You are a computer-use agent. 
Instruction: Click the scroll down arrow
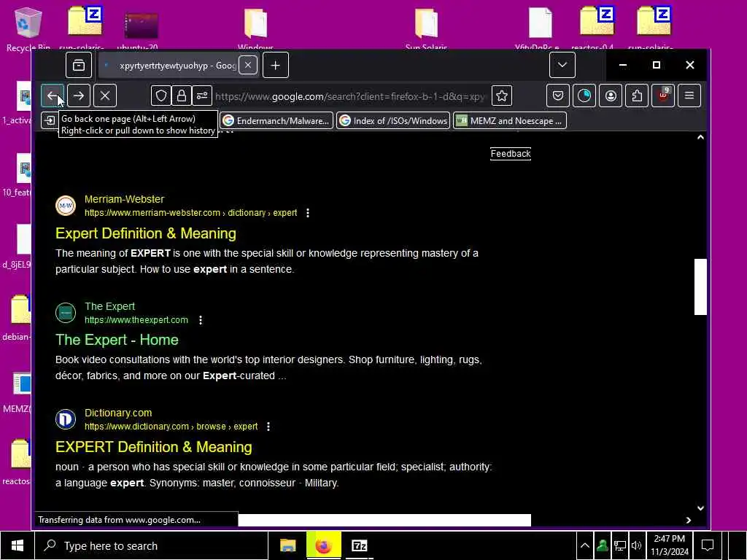(x=700, y=508)
